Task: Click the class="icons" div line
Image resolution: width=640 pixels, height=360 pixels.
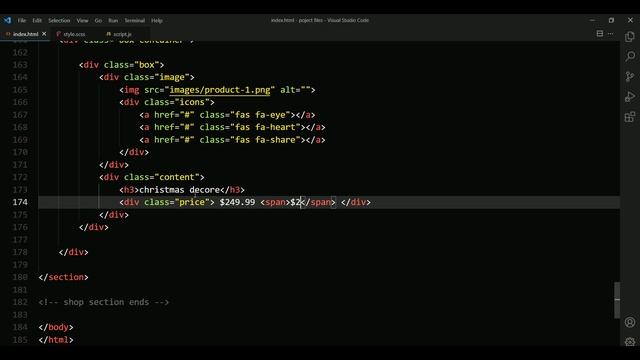Action: tap(167, 102)
